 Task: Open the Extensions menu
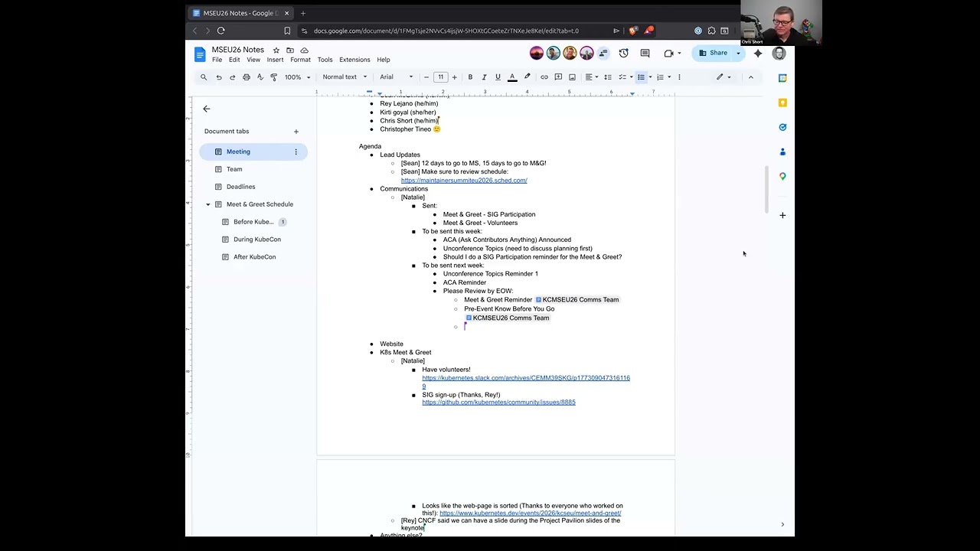[354, 60]
